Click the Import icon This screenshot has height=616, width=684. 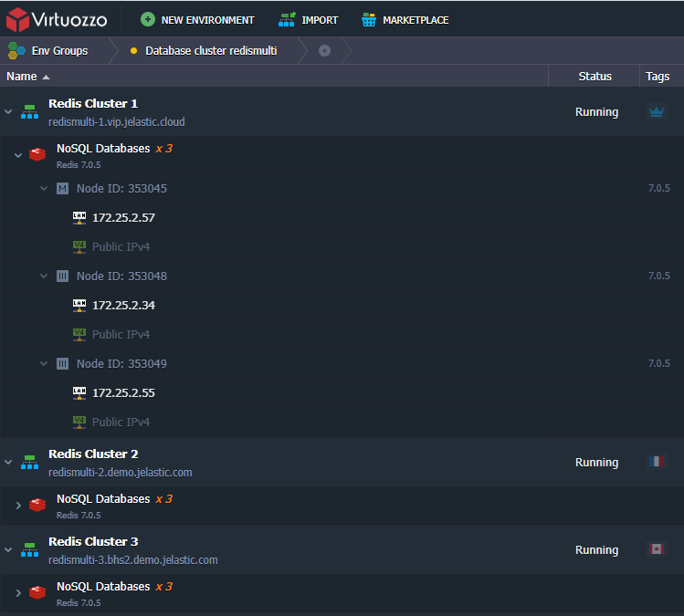(x=287, y=19)
